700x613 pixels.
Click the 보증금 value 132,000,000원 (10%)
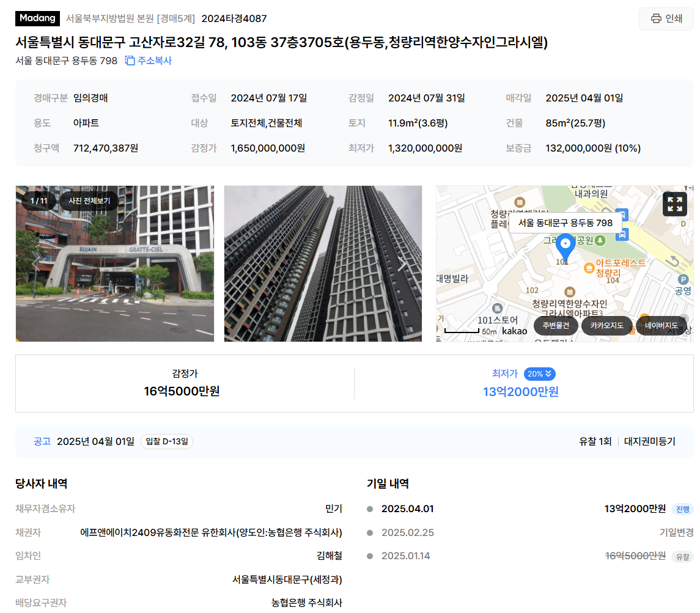593,148
